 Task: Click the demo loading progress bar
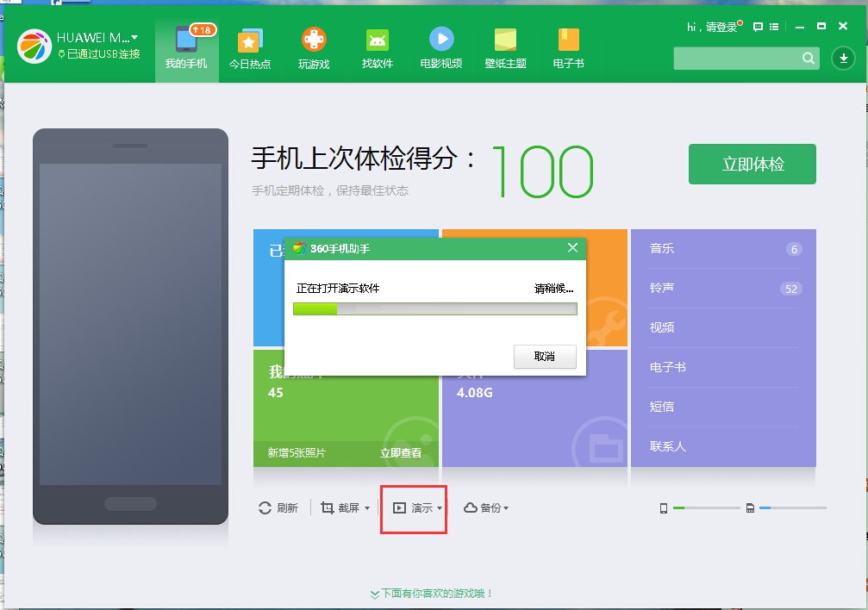pos(434,307)
